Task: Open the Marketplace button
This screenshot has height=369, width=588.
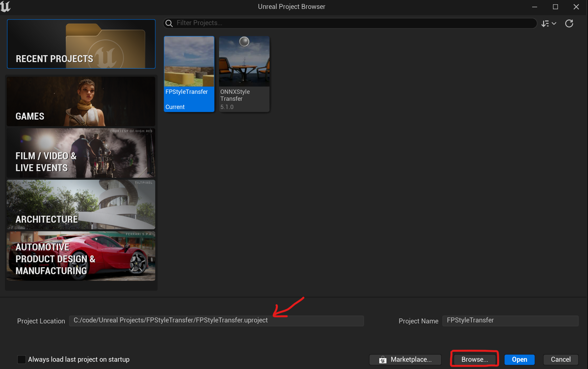Action: [x=405, y=359]
